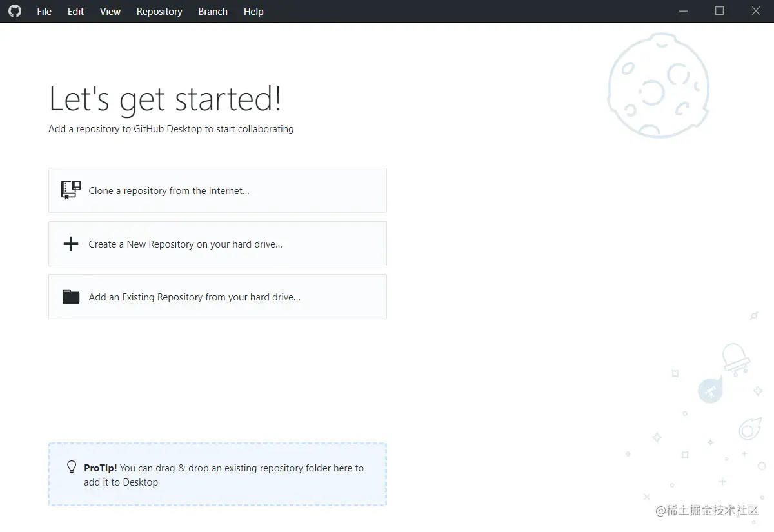Click Clone a repository from the Internet
774x532 pixels.
[x=217, y=190]
